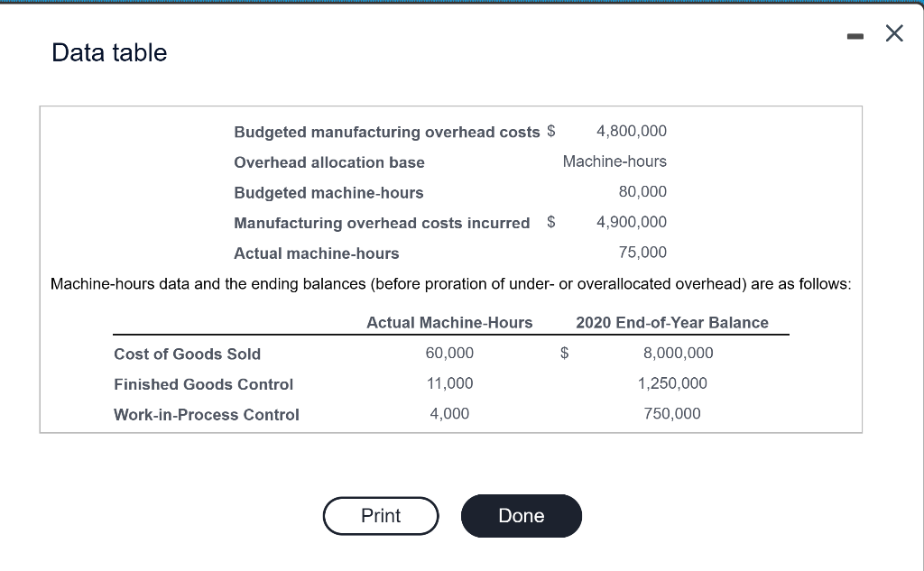Click the Print button
The width and height of the screenshot is (924, 571).
(381, 516)
